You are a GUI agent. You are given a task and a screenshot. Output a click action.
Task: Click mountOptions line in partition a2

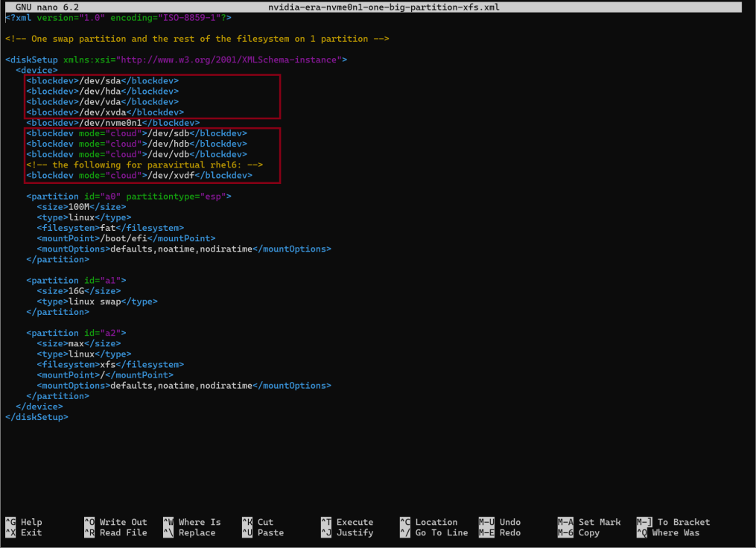tap(184, 386)
